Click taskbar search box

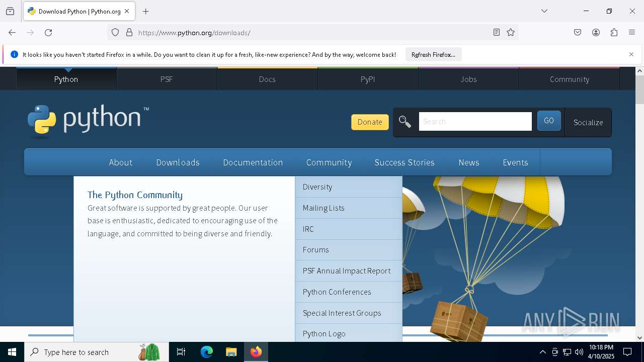coord(97,352)
